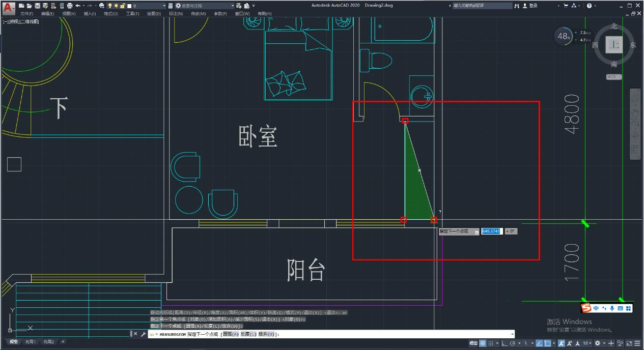
Task: Click the status bar customization hamburger icon
Action: (637, 342)
